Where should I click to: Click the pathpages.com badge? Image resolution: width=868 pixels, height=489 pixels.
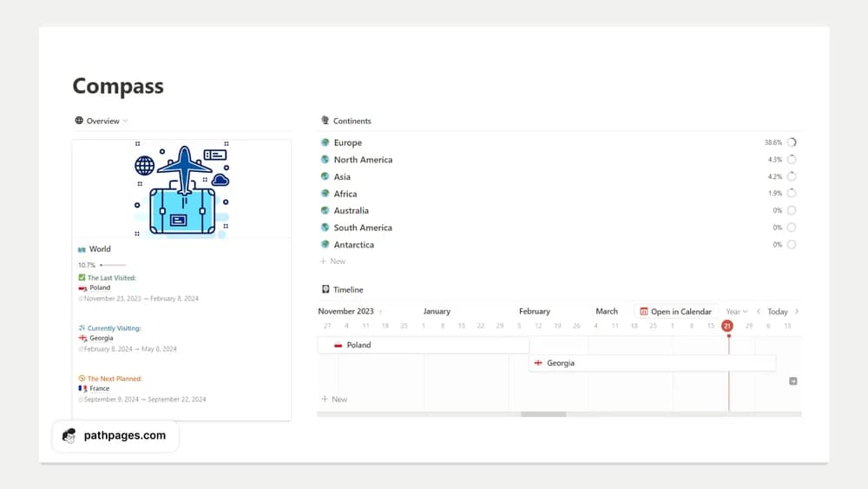pos(115,436)
